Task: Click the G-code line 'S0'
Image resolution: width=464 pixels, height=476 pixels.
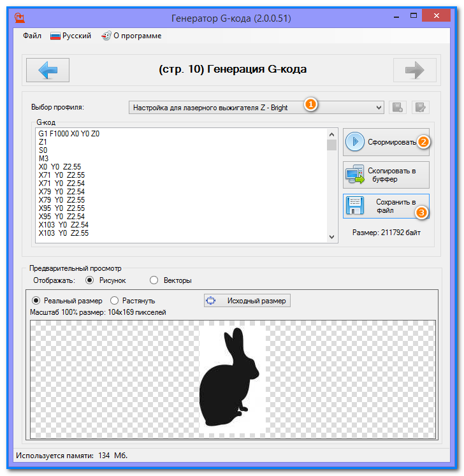Action: (x=43, y=150)
